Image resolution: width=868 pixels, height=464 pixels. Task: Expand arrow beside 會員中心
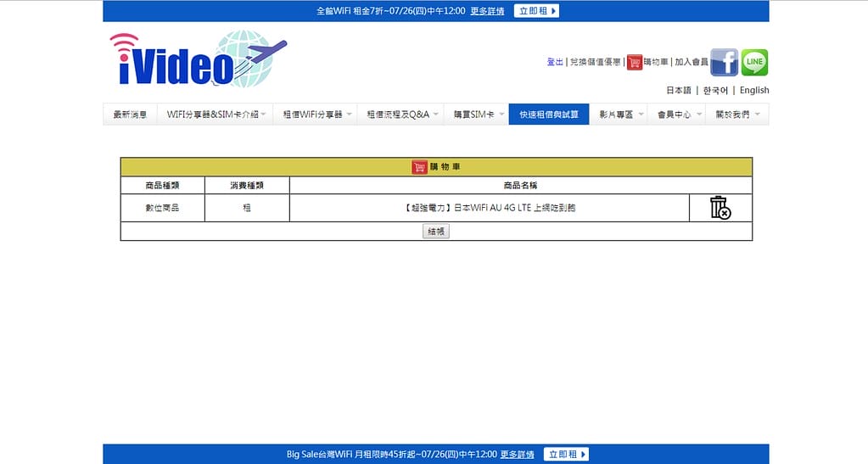click(x=699, y=115)
